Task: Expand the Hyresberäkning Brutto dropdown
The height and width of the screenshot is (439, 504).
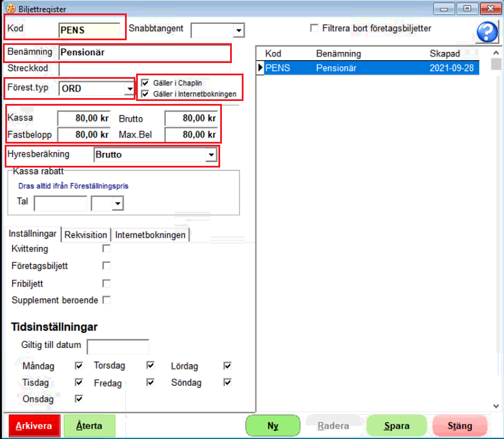Action: click(x=211, y=155)
